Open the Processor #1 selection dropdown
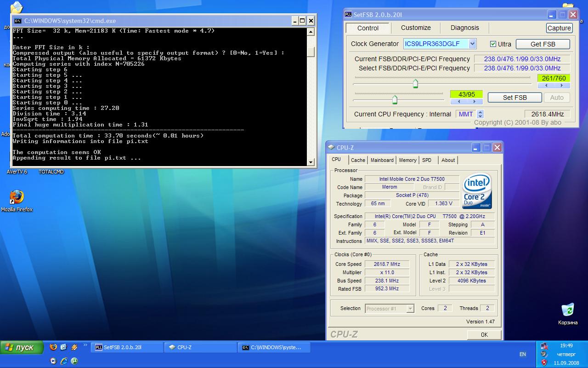 [x=410, y=309]
